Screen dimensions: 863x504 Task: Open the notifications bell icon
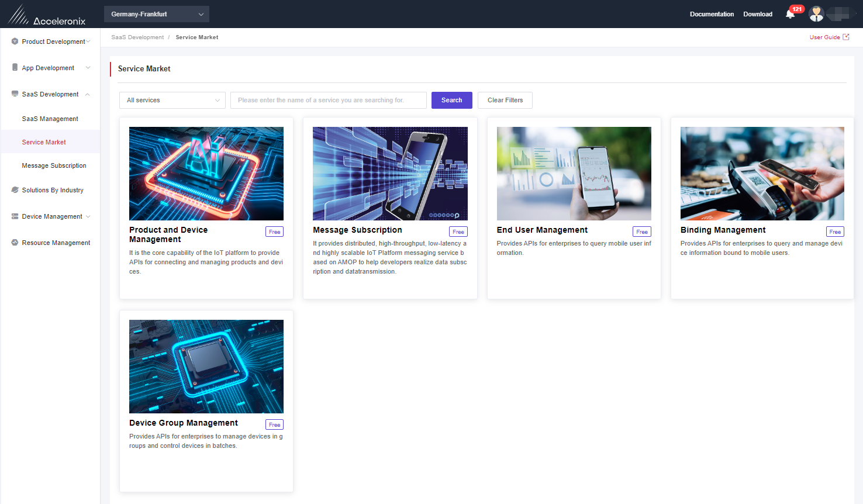790,15
